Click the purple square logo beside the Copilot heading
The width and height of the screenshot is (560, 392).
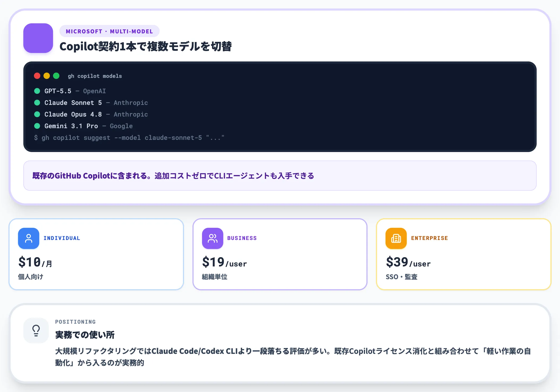click(38, 38)
